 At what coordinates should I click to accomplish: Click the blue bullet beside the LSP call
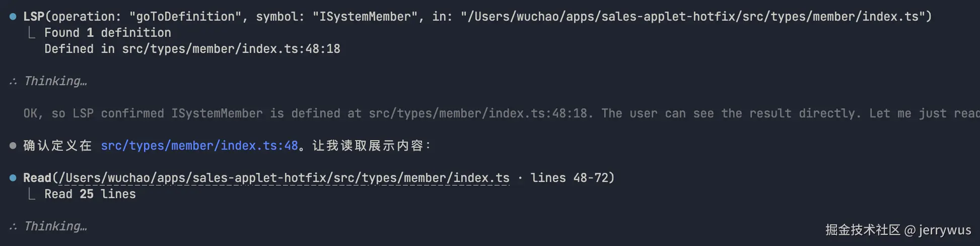[13, 17]
